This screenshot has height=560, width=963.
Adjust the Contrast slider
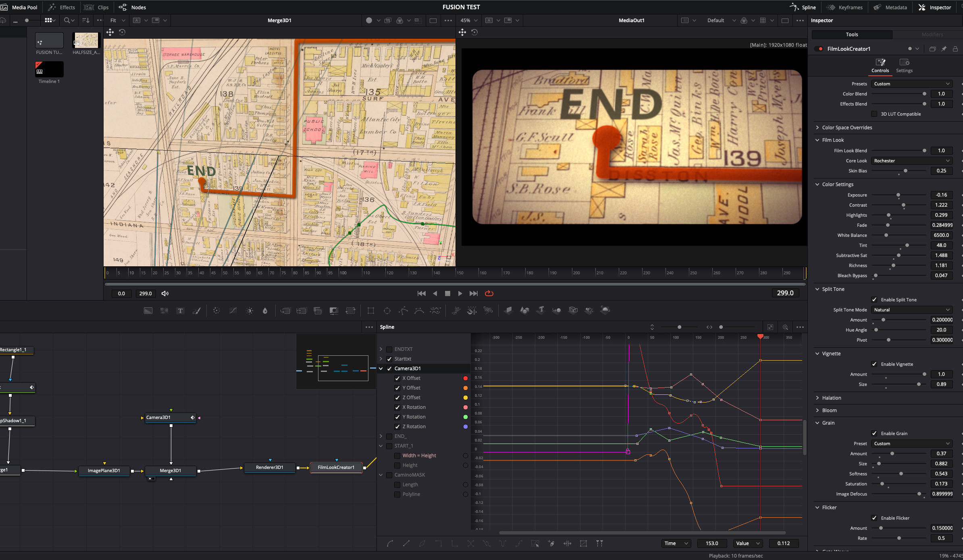[x=899, y=205]
